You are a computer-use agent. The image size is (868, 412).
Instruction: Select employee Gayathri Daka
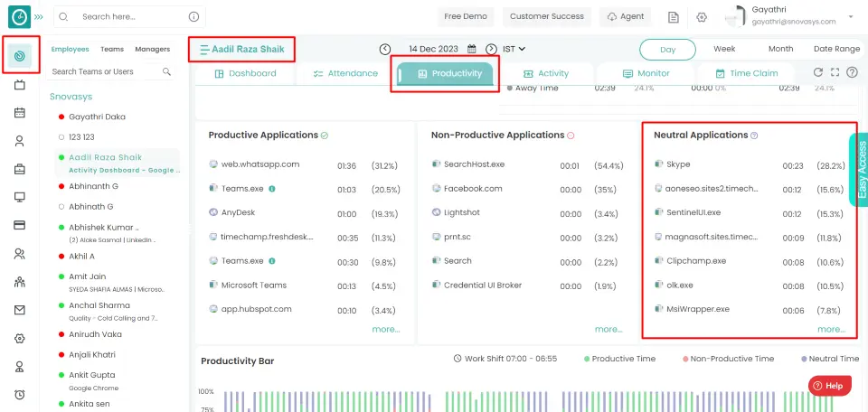97,117
